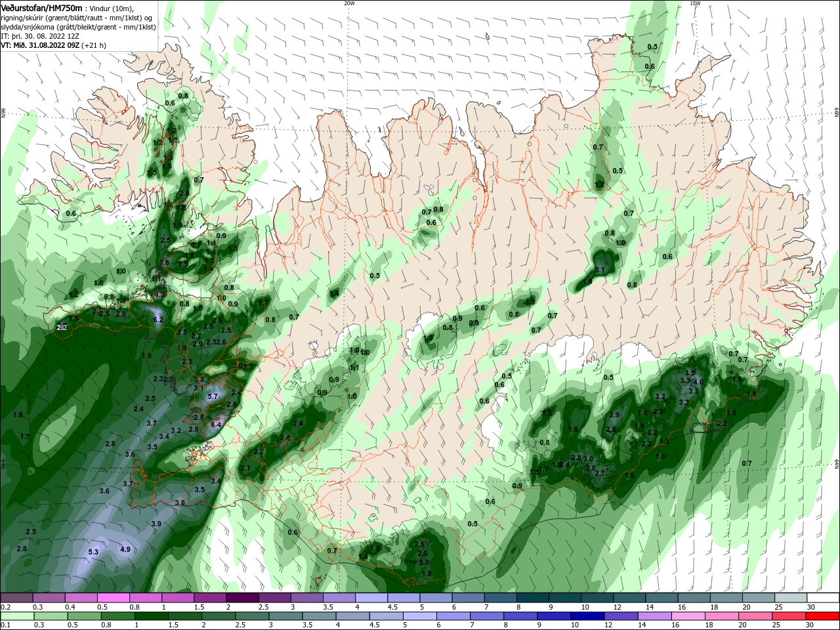
Task: Pick the light green 0.1 rain scale swatch
Action: [x=17, y=616]
